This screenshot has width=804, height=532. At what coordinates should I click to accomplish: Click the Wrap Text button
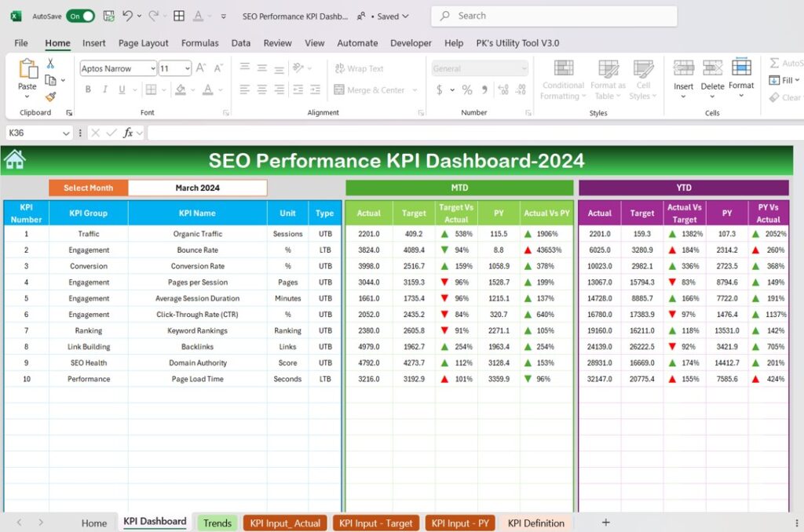(359, 69)
